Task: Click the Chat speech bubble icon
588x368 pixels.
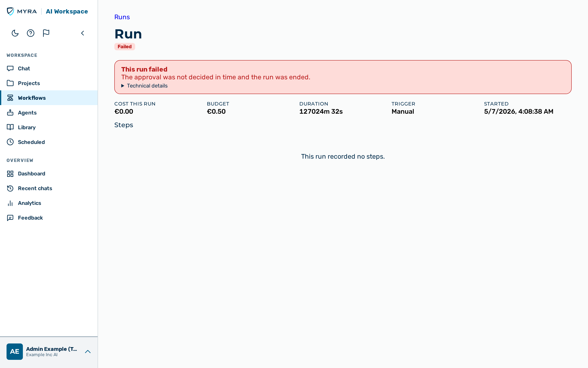Action: click(x=10, y=68)
